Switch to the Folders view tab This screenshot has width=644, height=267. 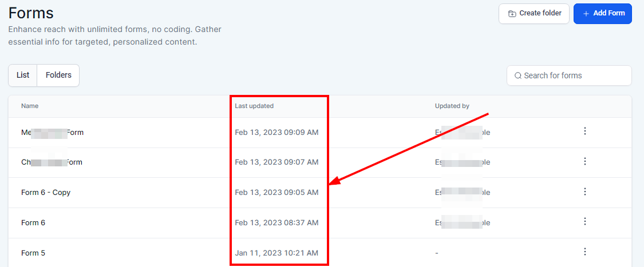pyautogui.click(x=58, y=75)
